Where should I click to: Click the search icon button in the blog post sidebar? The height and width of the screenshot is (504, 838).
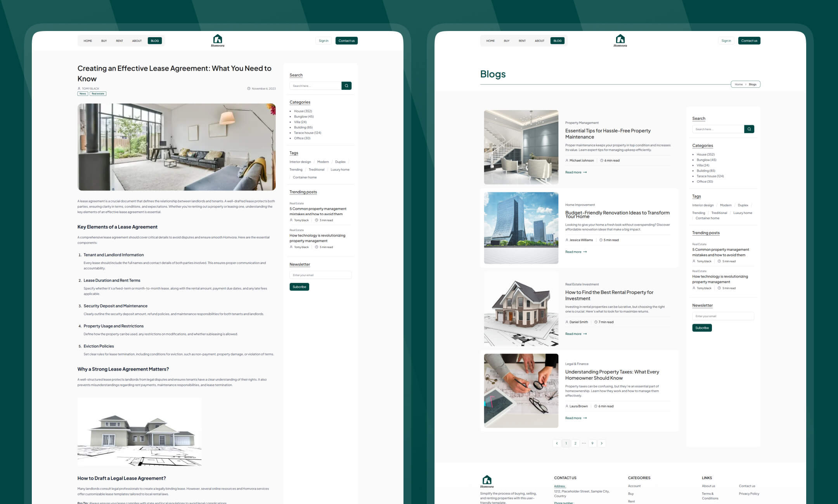pos(346,86)
